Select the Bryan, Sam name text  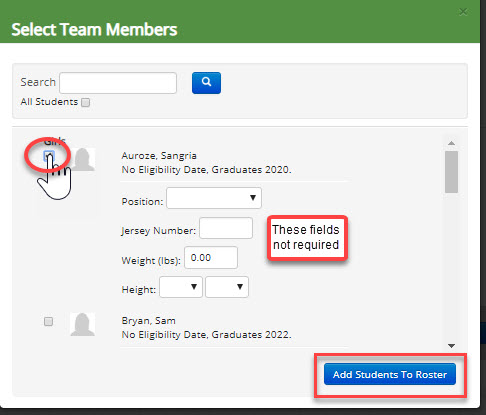tap(148, 321)
